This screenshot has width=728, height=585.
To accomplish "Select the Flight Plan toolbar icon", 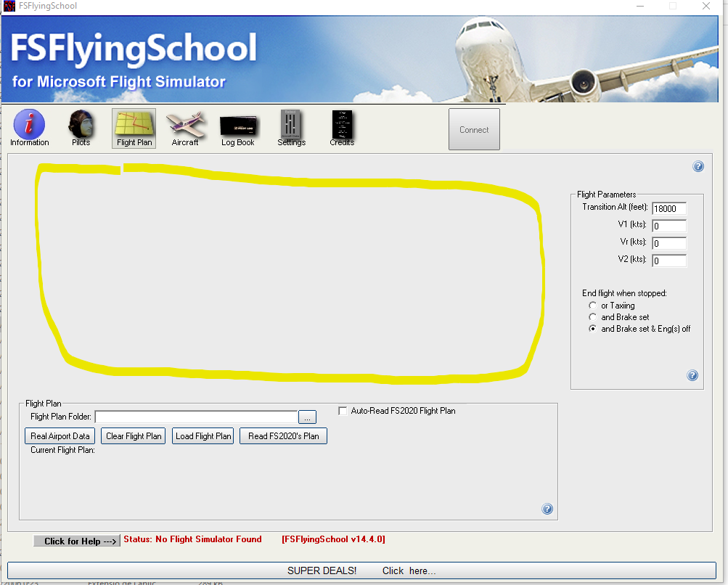I will pos(134,128).
